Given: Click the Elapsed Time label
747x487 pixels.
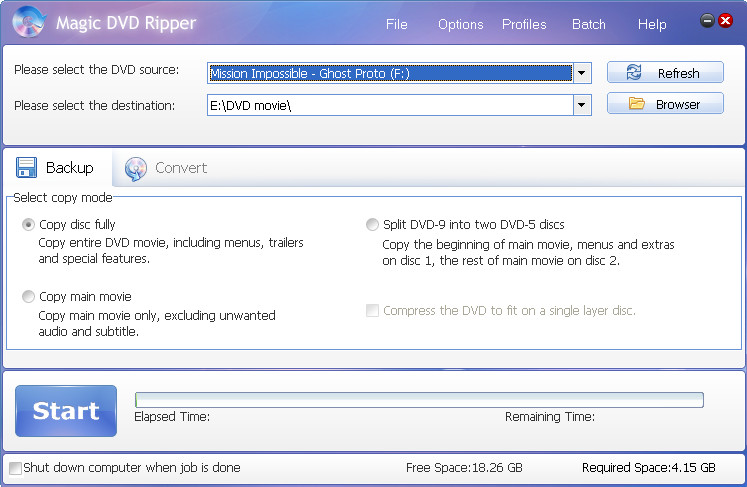Looking at the screenshot, I should coord(172,416).
